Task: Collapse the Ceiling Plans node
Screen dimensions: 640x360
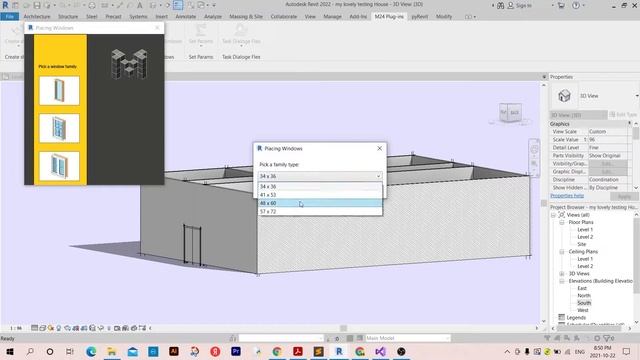Action: point(562,252)
